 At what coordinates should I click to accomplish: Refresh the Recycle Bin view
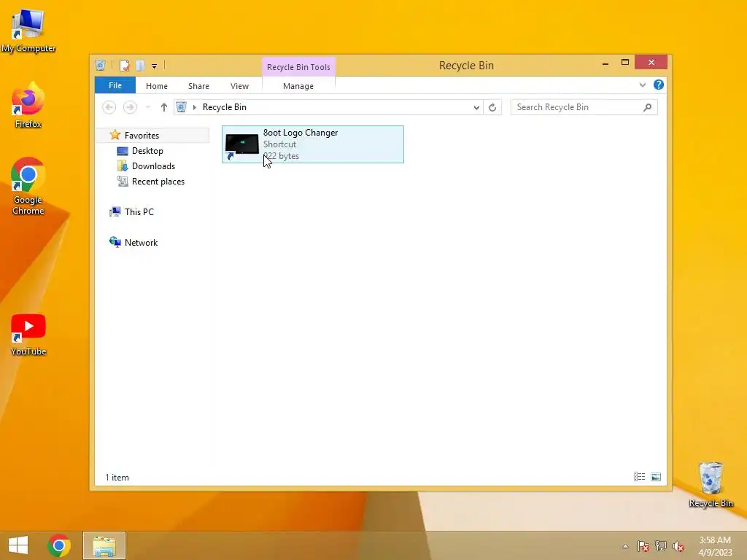492,107
